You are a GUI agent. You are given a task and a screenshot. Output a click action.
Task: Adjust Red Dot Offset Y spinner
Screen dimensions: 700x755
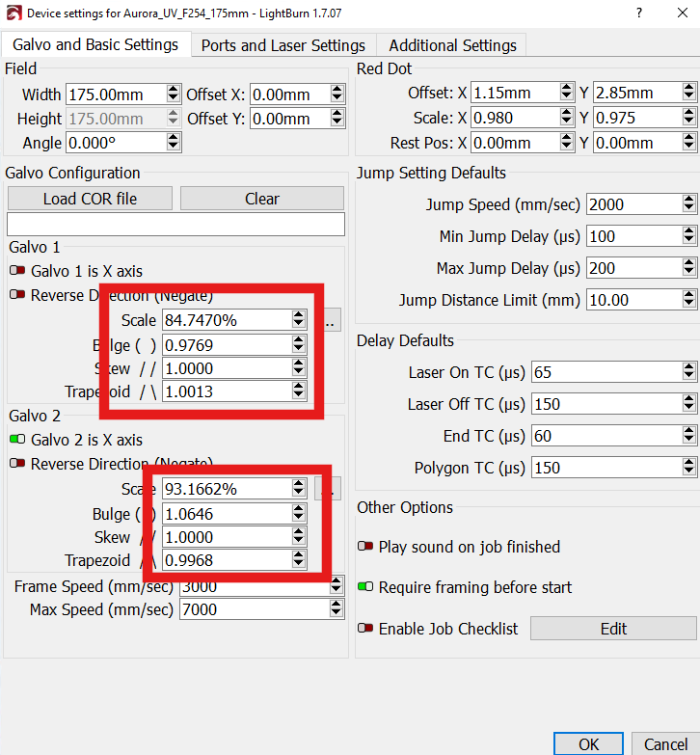pos(689,92)
